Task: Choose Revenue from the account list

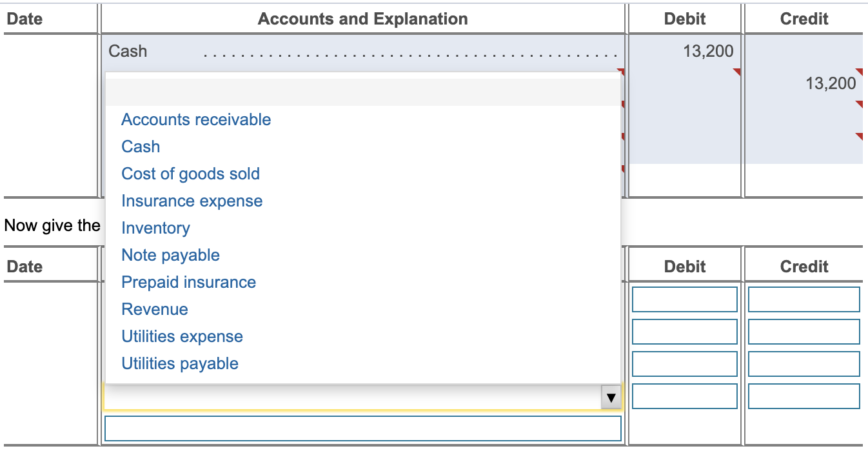Action: coord(154,309)
